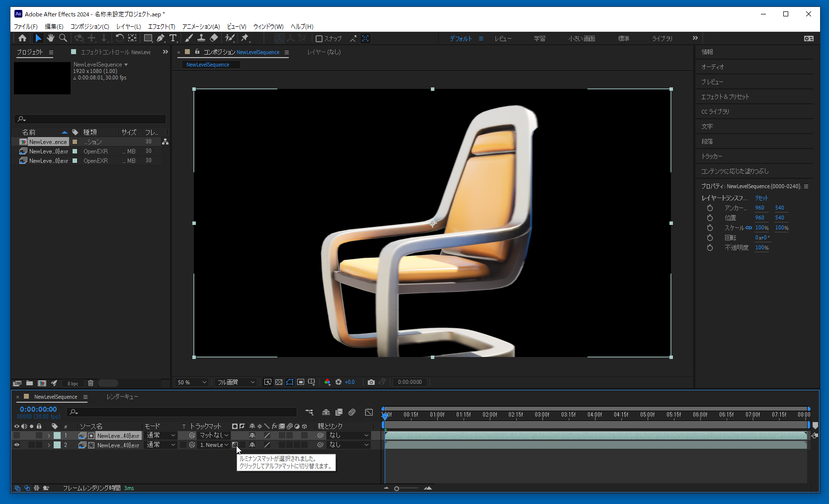Toggle luma matte switch on layer 2

(235, 445)
